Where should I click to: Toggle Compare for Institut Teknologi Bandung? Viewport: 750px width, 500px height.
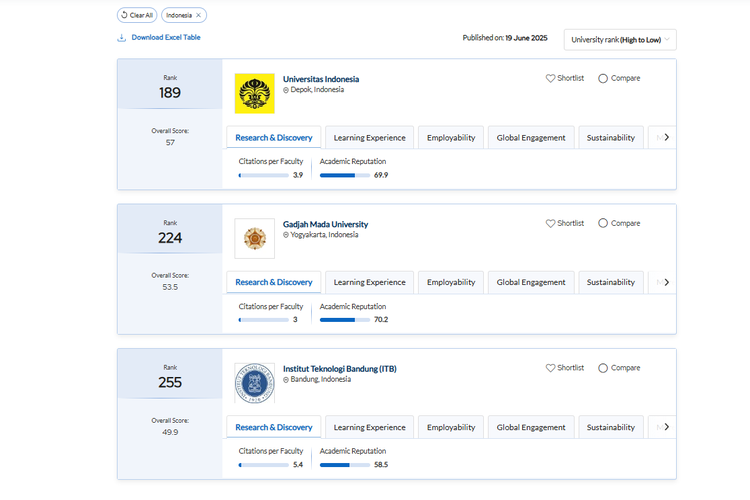(x=603, y=368)
